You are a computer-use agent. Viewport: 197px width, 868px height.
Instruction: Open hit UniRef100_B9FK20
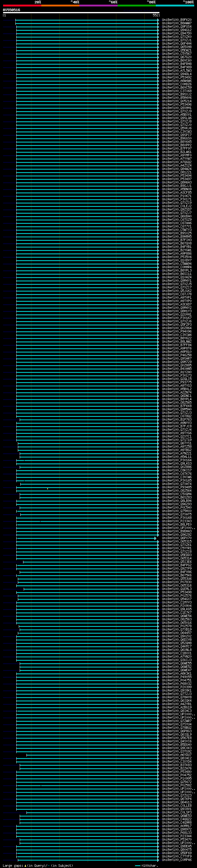tap(176, 20)
